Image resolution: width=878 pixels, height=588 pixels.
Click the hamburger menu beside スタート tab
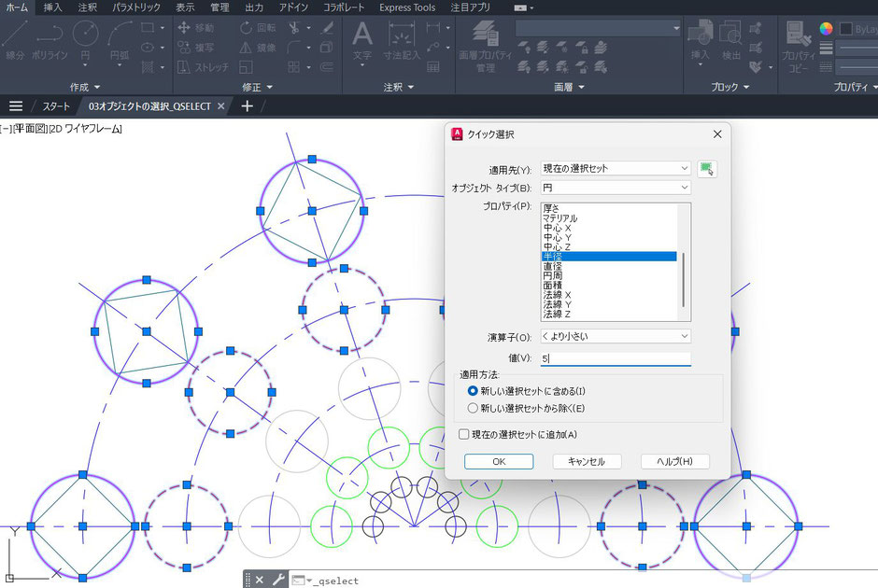pyautogui.click(x=16, y=105)
